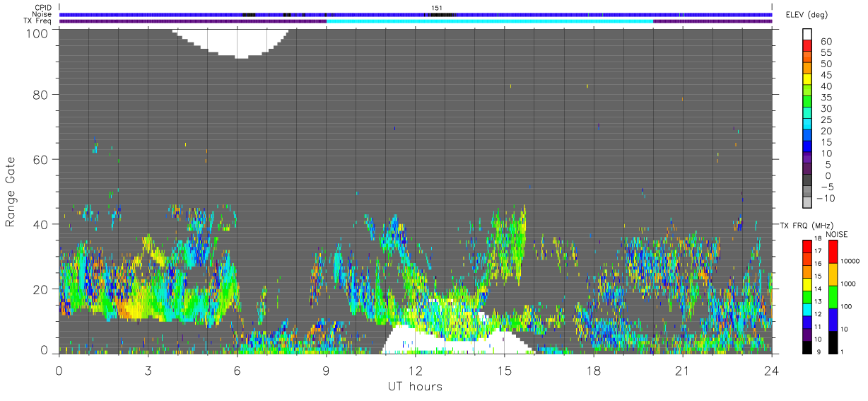Pick the black swatch of NOISE colorbar
The height and width of the screenshot is (401, 868).
click(x=833, y=341)
